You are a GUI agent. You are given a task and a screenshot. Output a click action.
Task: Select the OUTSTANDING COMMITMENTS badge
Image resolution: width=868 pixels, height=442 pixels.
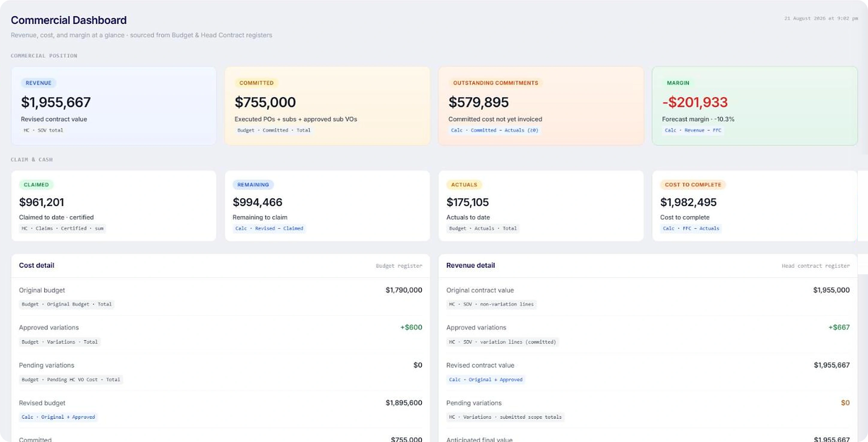[496, 83]
